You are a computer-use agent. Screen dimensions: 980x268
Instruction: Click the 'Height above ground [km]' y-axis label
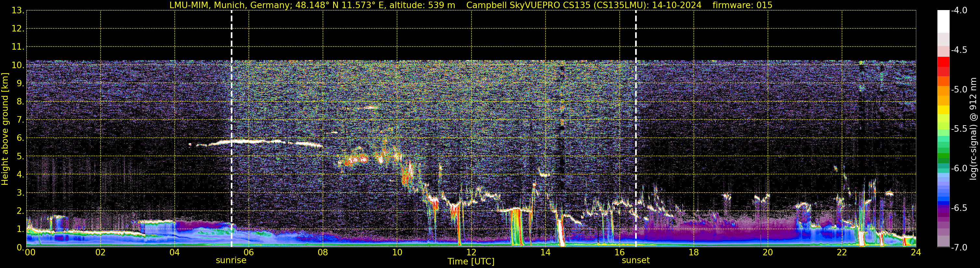(5, 129)
